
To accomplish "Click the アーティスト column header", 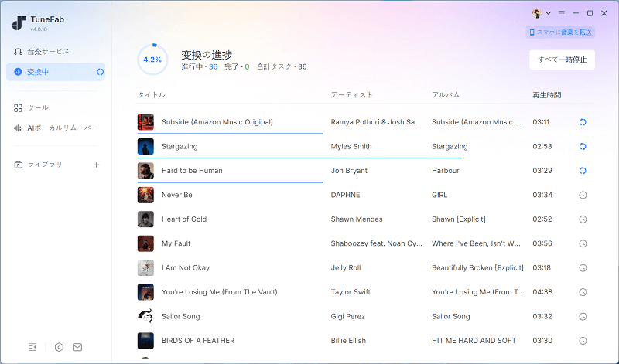I will [352, 94].
